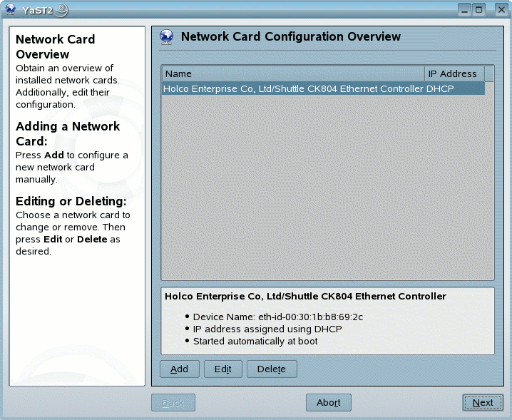Click the 'Editing or Deleting:' help heading
Viewport: 512px width, 420px height.
point(71,201)
